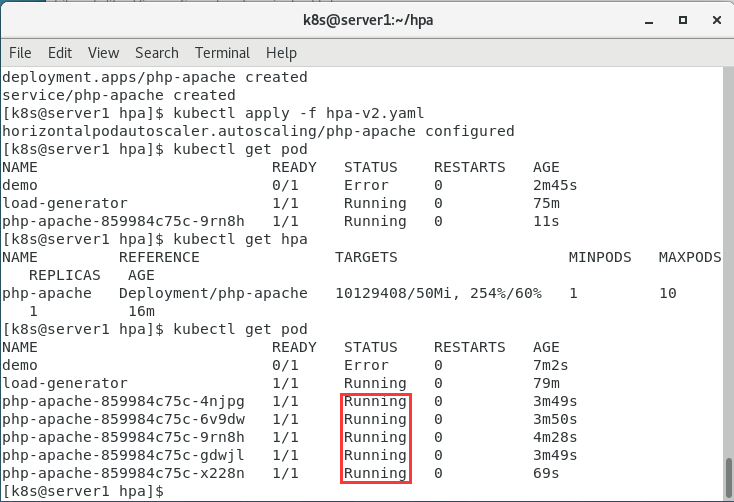The height and width of the screenshot is (502, 734).
Task: Click the 'kubectl get hpa' command
Action: coord(240,239)
